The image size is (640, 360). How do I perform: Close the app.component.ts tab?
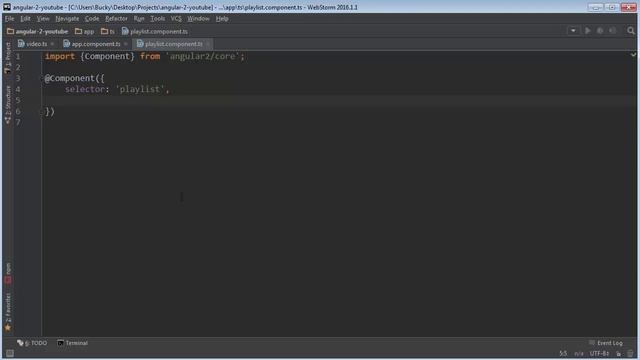click(125, 44)
